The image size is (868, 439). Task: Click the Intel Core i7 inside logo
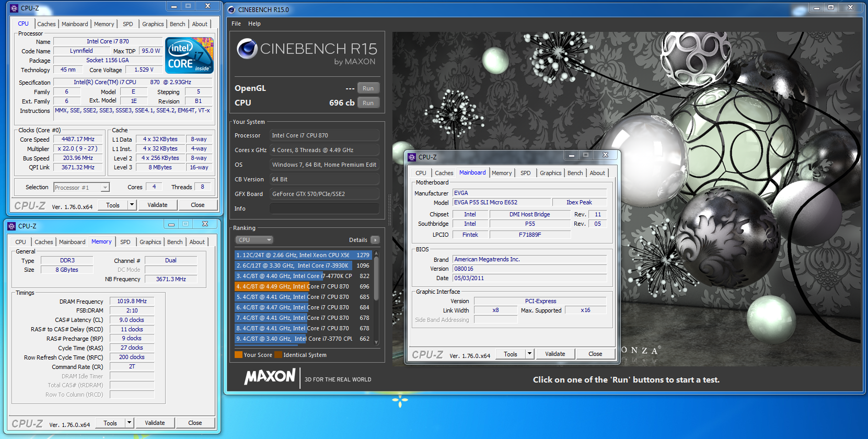coord(189,55)
